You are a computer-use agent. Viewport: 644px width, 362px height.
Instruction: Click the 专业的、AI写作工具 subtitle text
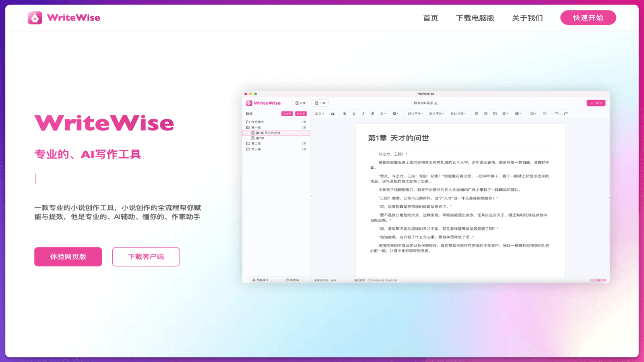pos(88,154)
